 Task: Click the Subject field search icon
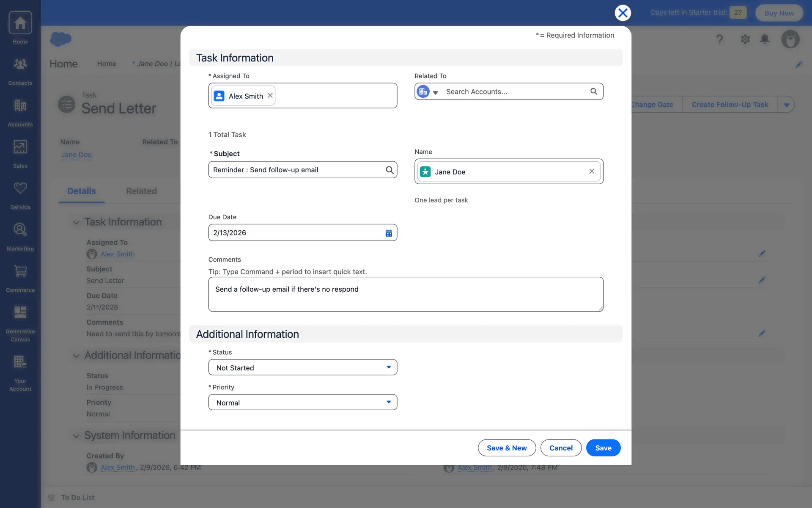[x=390, y=170]
